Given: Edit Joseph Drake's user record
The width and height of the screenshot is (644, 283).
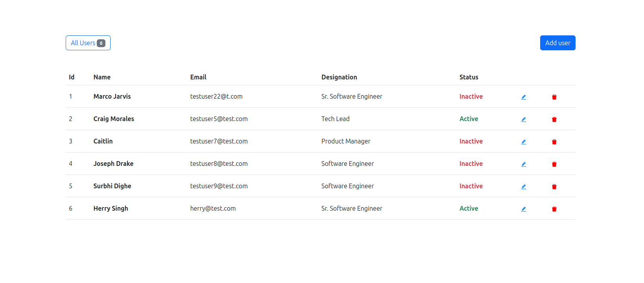Looking at the screenshot, I should [524, 164].
